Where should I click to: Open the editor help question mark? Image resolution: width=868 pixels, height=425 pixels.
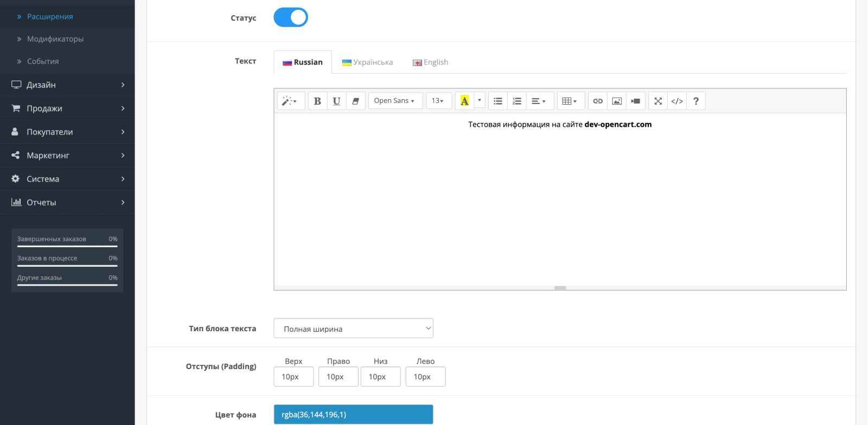coord(696,101)
